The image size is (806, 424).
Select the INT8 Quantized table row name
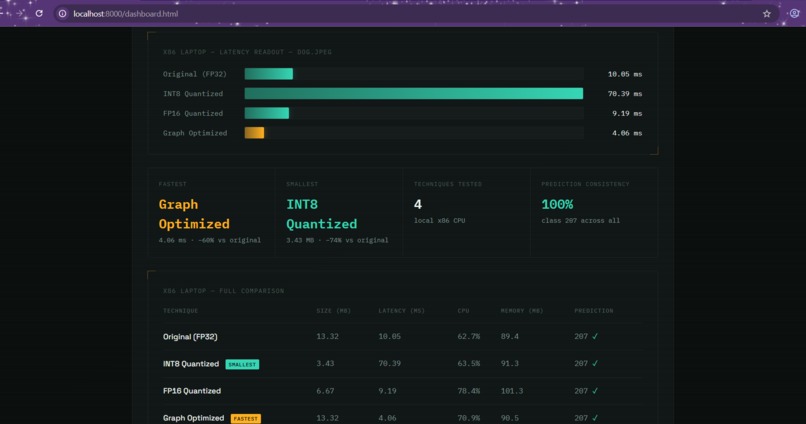click(x=191, y=364)
